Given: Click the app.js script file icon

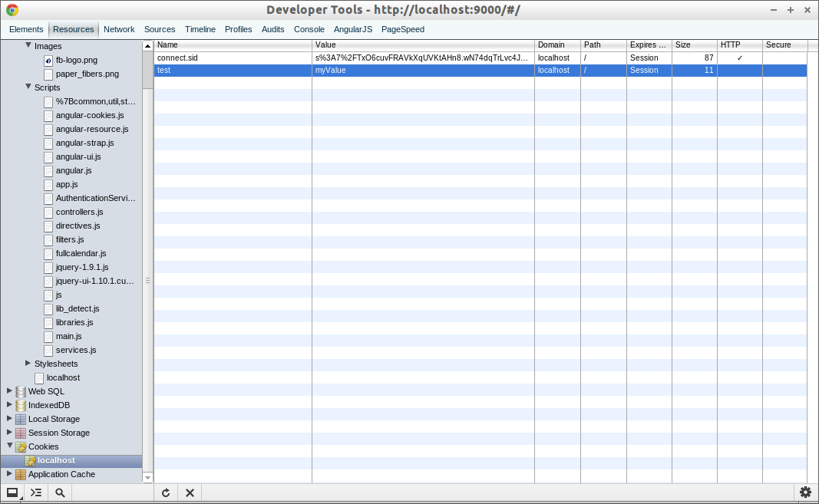Looking at the screenshot, I should tap(48, 185).
